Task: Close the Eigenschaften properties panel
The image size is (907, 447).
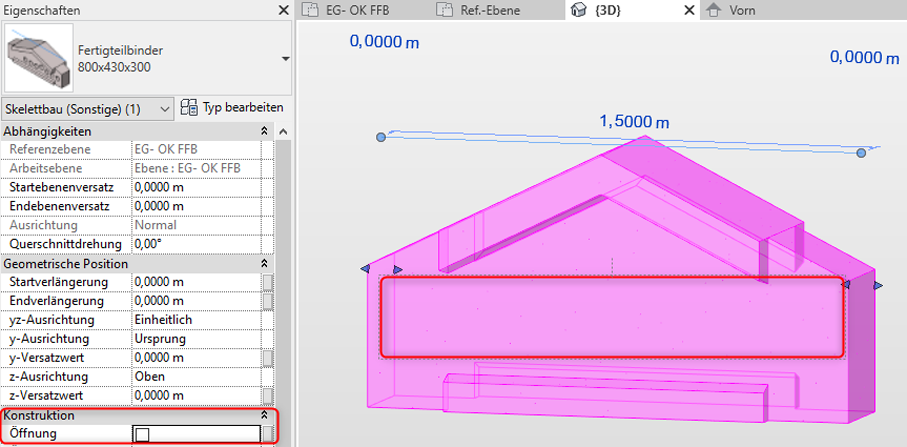Action: coord(283,10)
